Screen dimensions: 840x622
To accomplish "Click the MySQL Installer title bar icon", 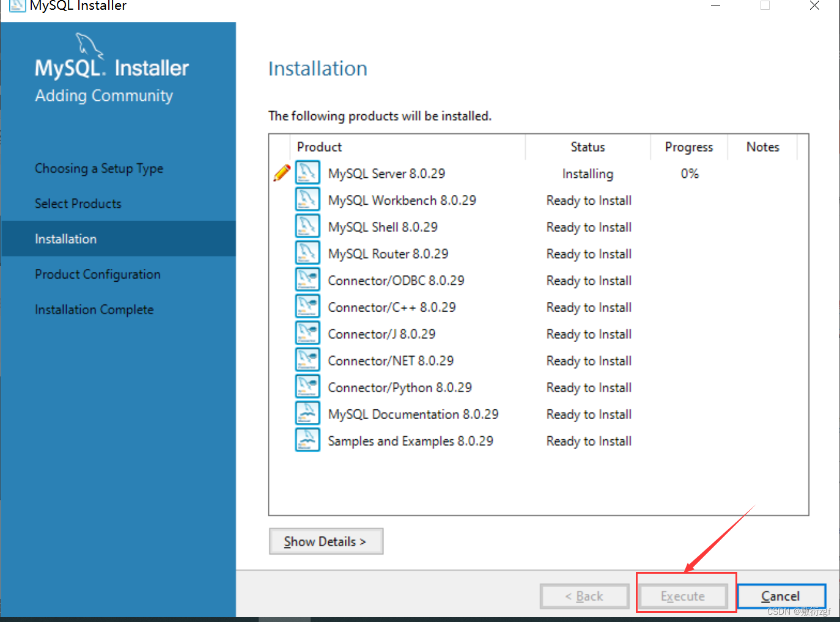I will click(17, 5).
